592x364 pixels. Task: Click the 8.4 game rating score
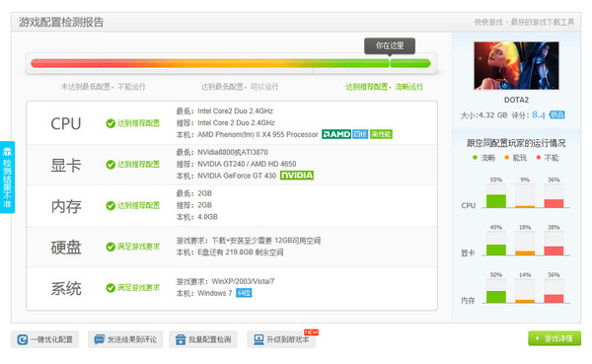(x=539, y=114)
